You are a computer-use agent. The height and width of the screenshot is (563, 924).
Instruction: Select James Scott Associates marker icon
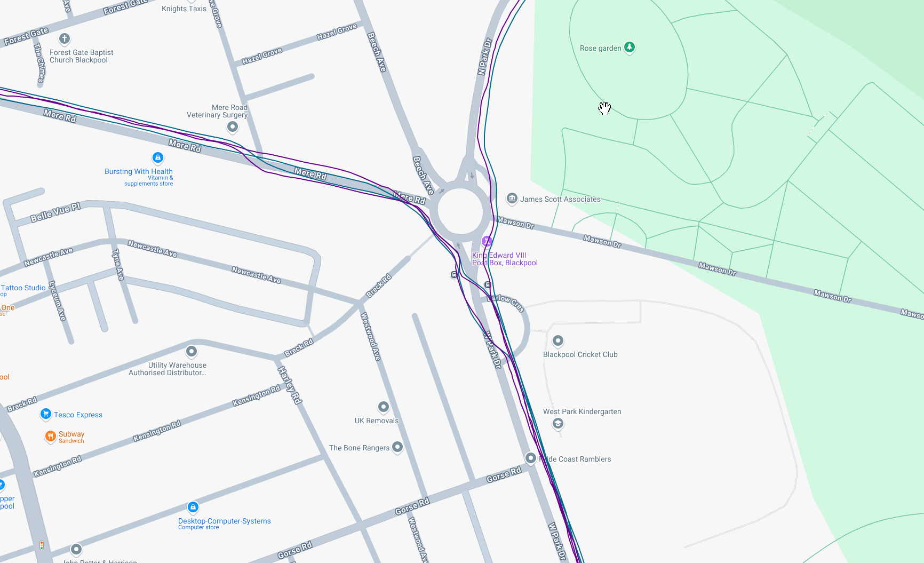[x=512, y=199]
